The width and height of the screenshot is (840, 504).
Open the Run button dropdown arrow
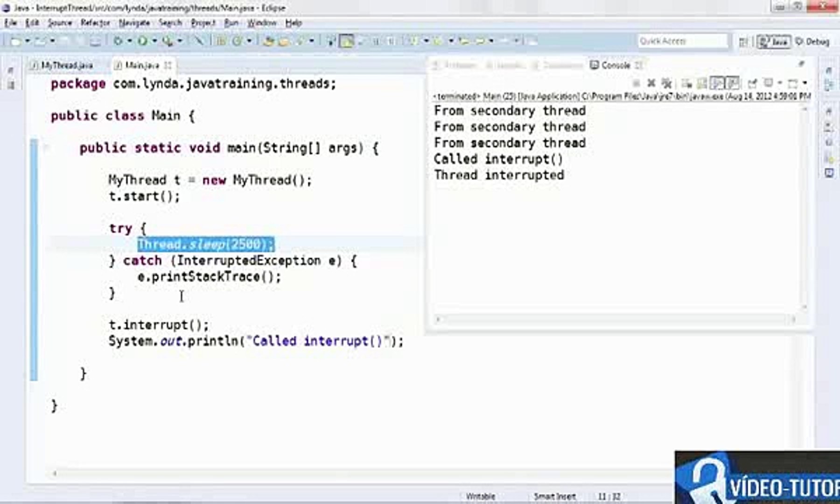153,41
